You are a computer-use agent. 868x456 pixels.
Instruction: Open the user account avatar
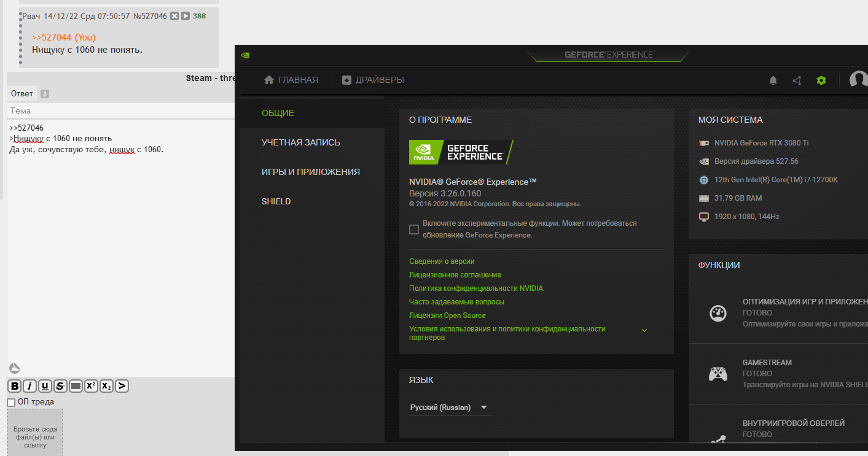tap(859, 80)
